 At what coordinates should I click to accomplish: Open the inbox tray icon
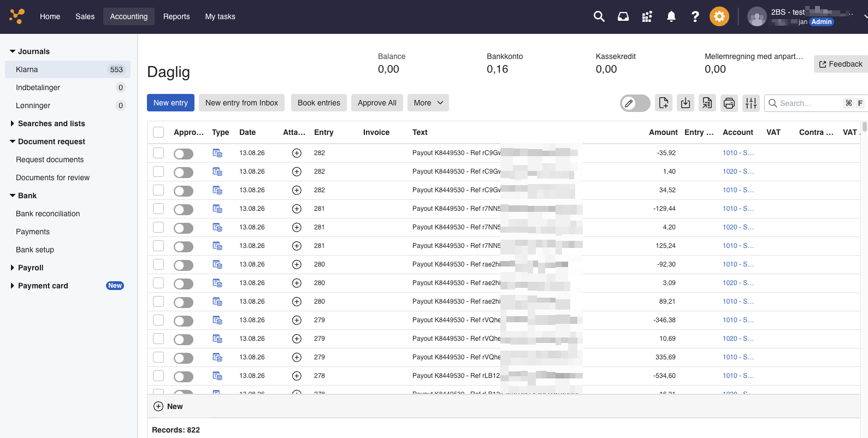point(623,16)
